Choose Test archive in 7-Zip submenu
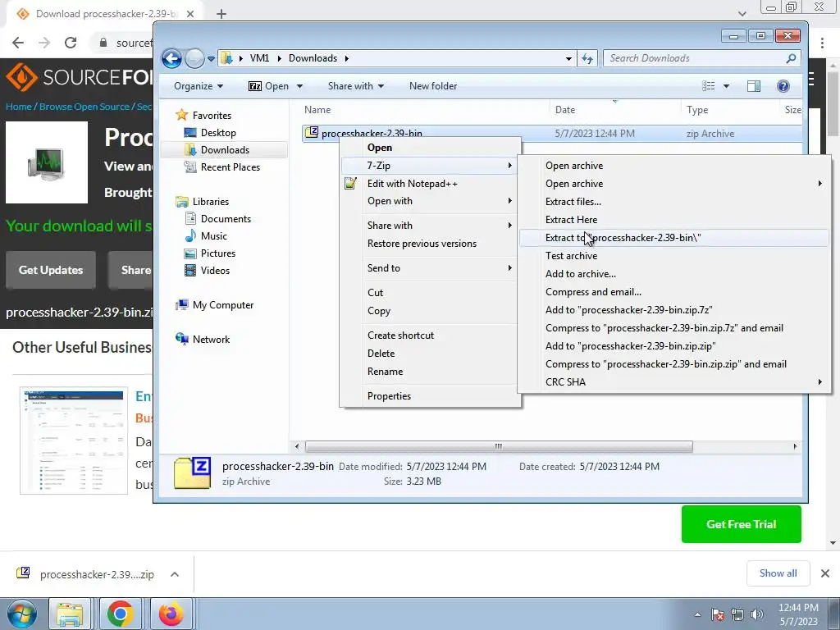 (x=674, y=256)
